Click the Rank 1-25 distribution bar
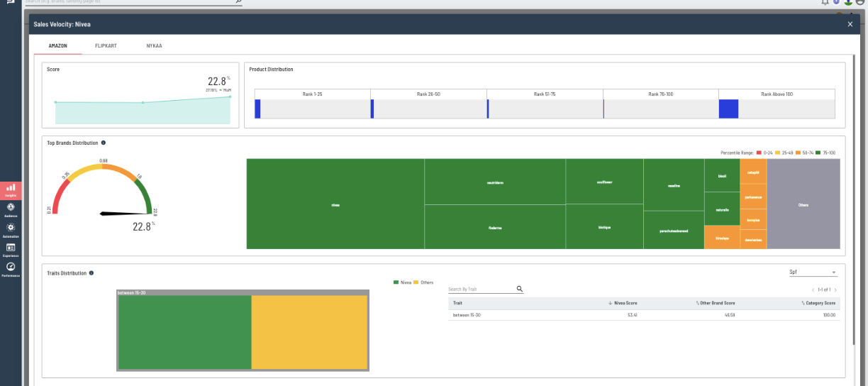 (x=257, y=109)
